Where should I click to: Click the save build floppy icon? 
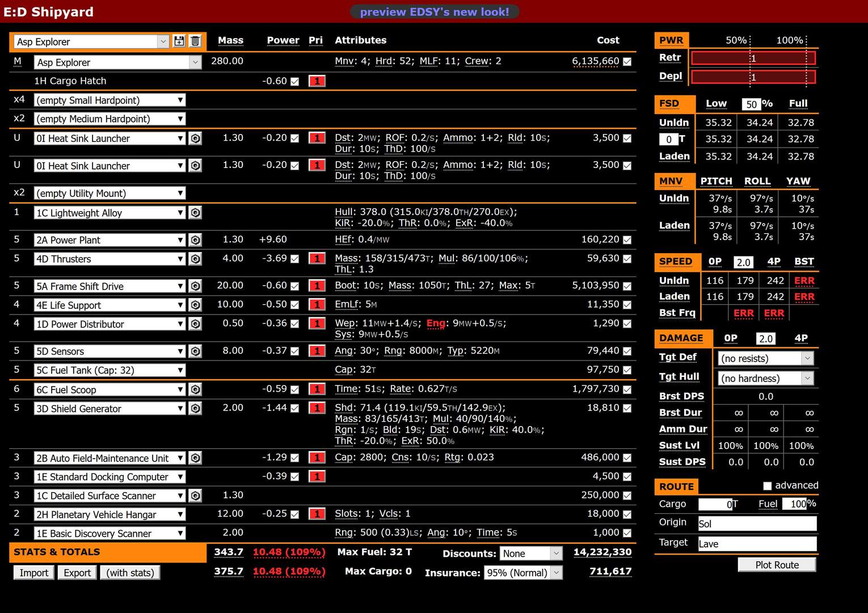[x=179, y=41]
